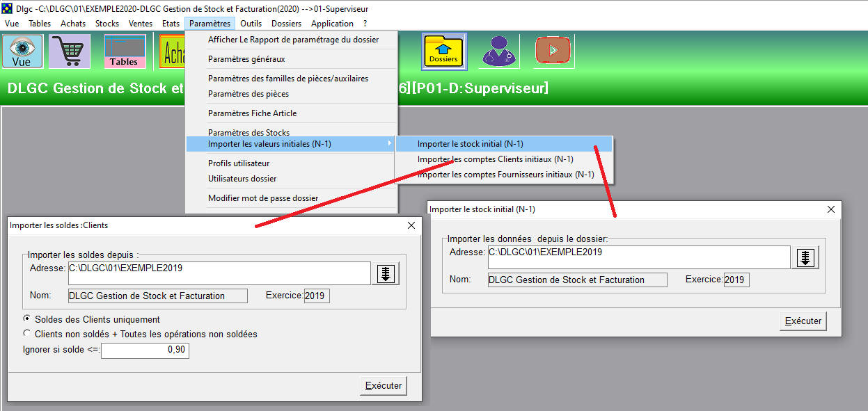This screenshot has width=868, height=411.
Task: Choose Paramètres des familles de pièces/auxilaires
Action: click(x=292, y=79)
